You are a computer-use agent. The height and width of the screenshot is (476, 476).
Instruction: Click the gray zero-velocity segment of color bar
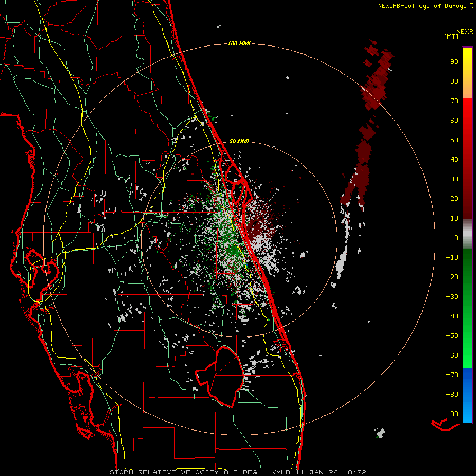(x=467, y=234)
